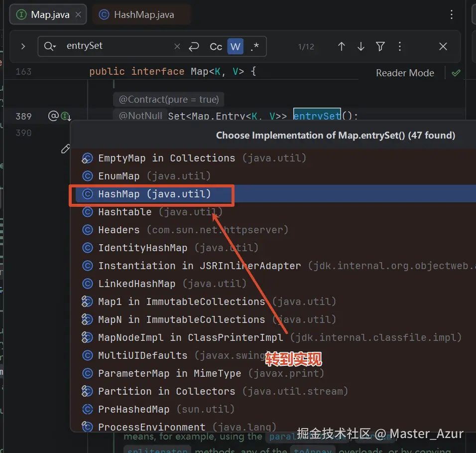Select ProcessEnvironment (java.lang)
Screen dimensions: 476x453
tap(273, 426)
